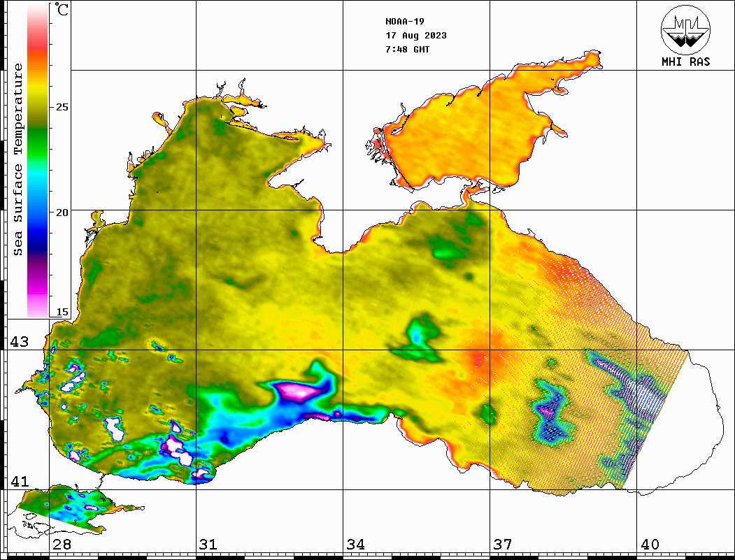
Task: Click the '20' tick label on legend
Action: click(62, 213)
